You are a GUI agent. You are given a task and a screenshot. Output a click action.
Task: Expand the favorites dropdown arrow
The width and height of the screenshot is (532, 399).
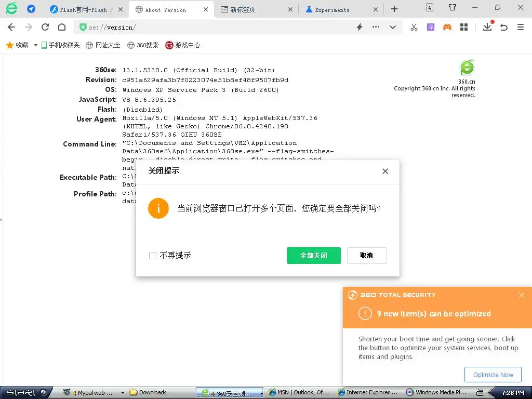coord(36,45)
